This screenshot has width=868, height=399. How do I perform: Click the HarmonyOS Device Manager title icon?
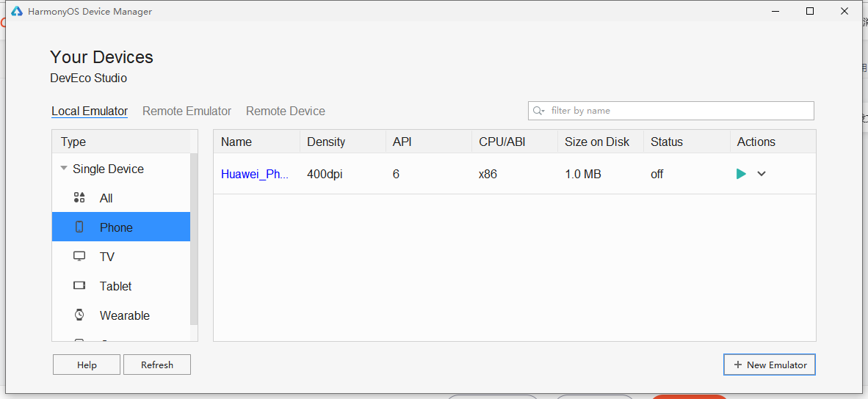[x=17, y=11]
